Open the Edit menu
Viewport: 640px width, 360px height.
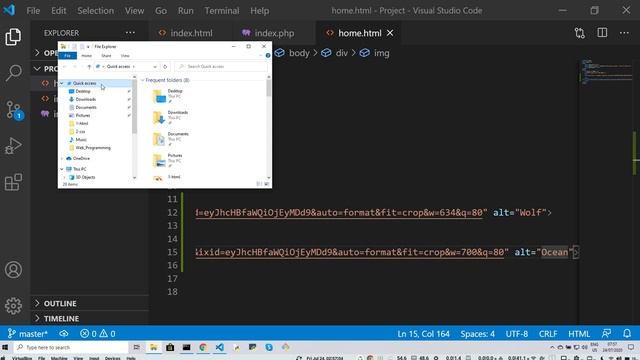tap(59, 11)
